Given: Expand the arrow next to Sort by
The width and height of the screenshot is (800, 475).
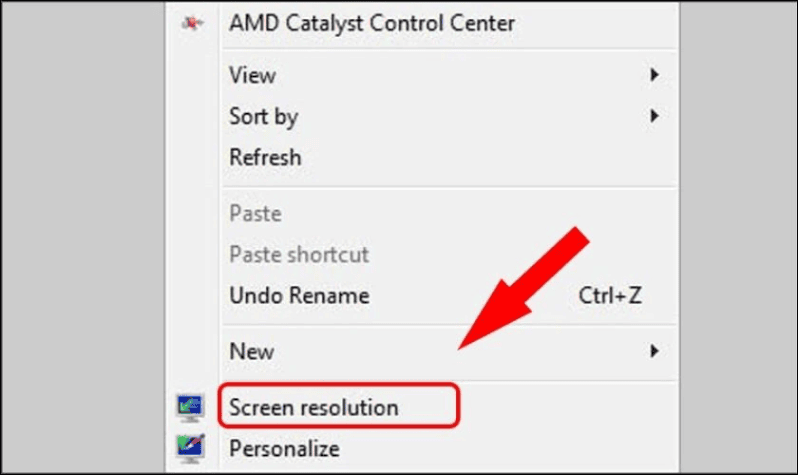Looking at the screenshot, I should coord(654,116).
